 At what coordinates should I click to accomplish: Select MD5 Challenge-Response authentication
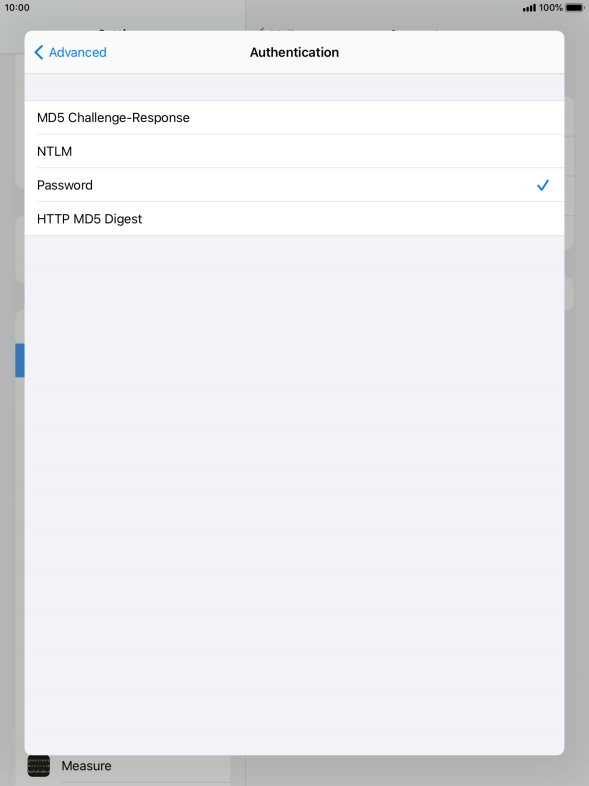tap(294, 117)
